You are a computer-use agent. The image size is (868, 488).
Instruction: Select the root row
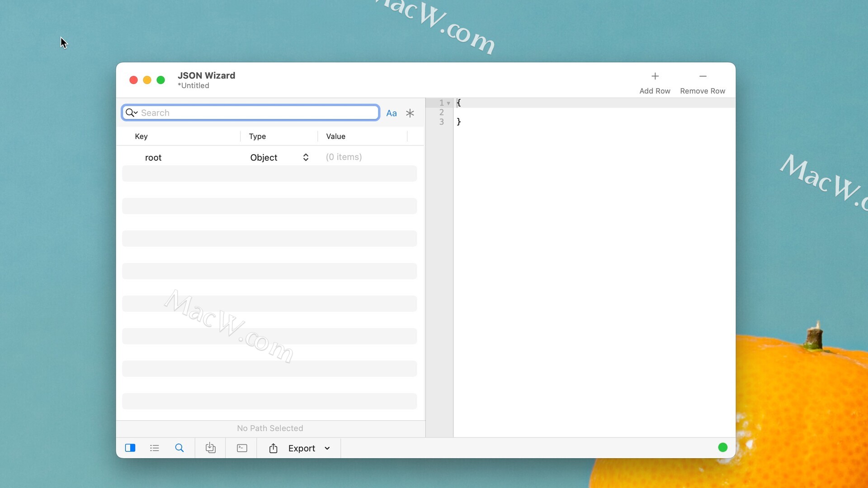[153, 158]
